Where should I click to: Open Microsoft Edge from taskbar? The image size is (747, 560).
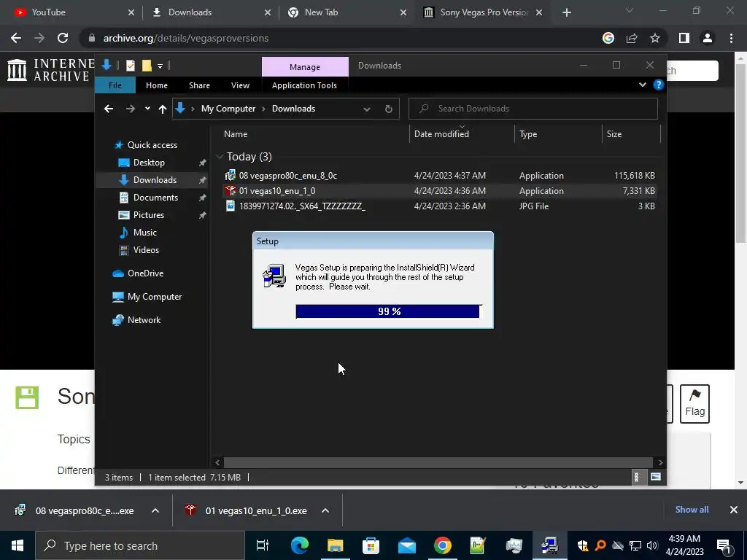click(x=300, y=545)
